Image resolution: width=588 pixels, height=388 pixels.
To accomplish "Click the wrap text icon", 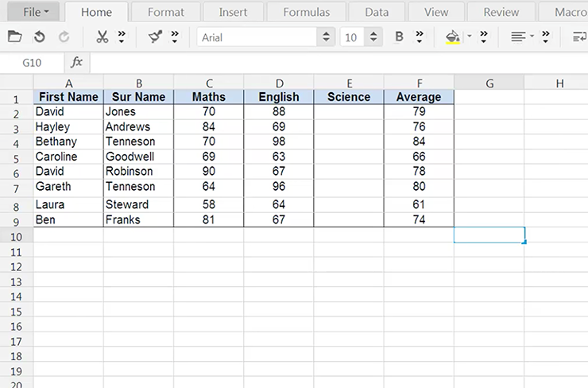I will [x=579, y=37].
